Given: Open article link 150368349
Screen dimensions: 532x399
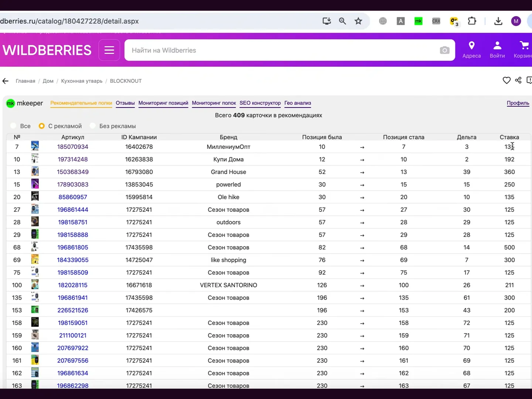Looking at the screenshot, I should [73, 172].
